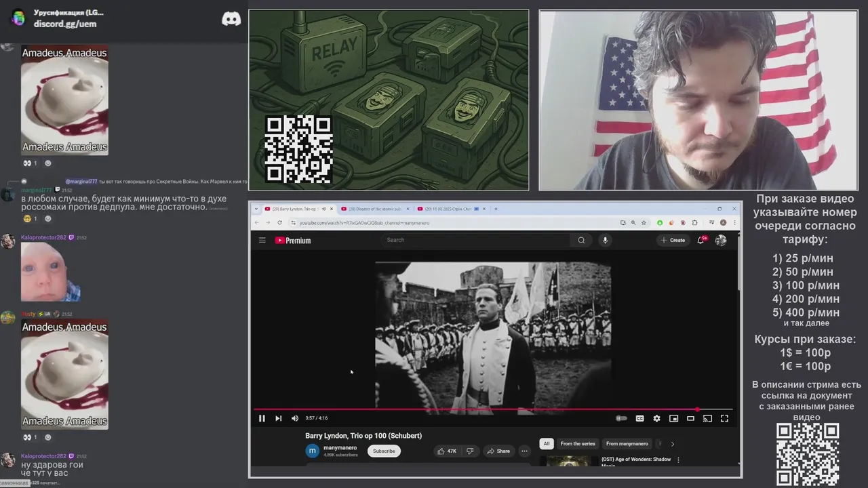
Task: Toggle the 👀 reaction under Rusty's Amadeus image
Action: pyautogui.click(x=30, y=438)
